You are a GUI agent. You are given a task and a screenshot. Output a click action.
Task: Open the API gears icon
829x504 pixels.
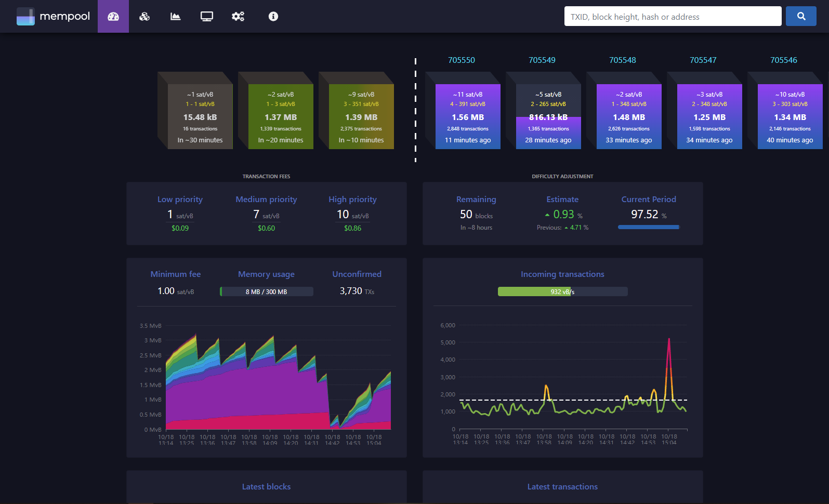pyautogui.click(x=238, y=17)
